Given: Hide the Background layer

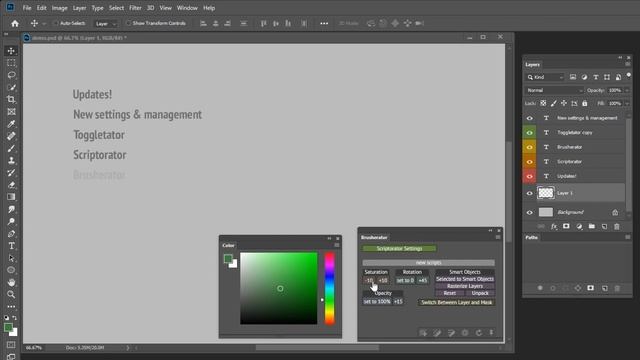Looking at the screenshot, I should click(x=529, y=212).
